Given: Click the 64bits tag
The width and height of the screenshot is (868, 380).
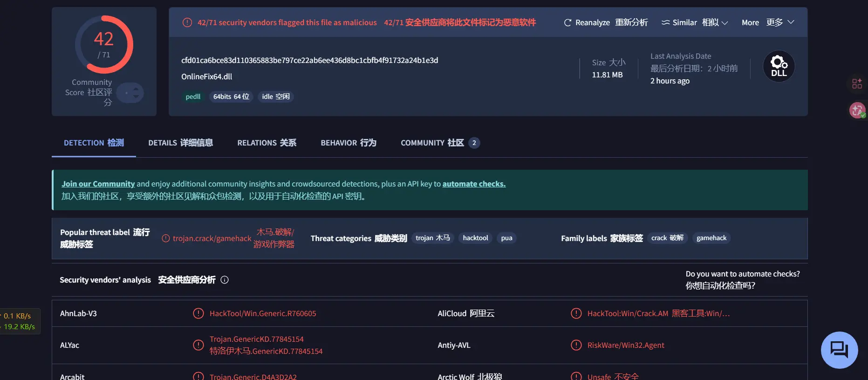Looking at the screenshot, I should coord(231,97).
